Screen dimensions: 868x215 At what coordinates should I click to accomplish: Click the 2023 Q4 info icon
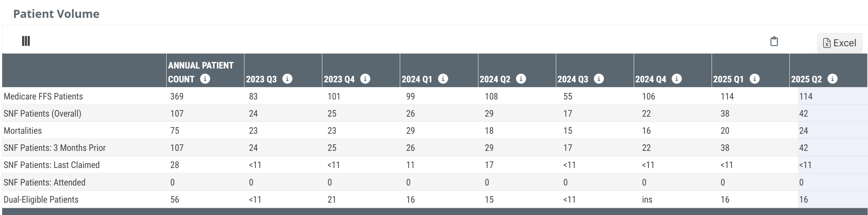click(365, 79)
